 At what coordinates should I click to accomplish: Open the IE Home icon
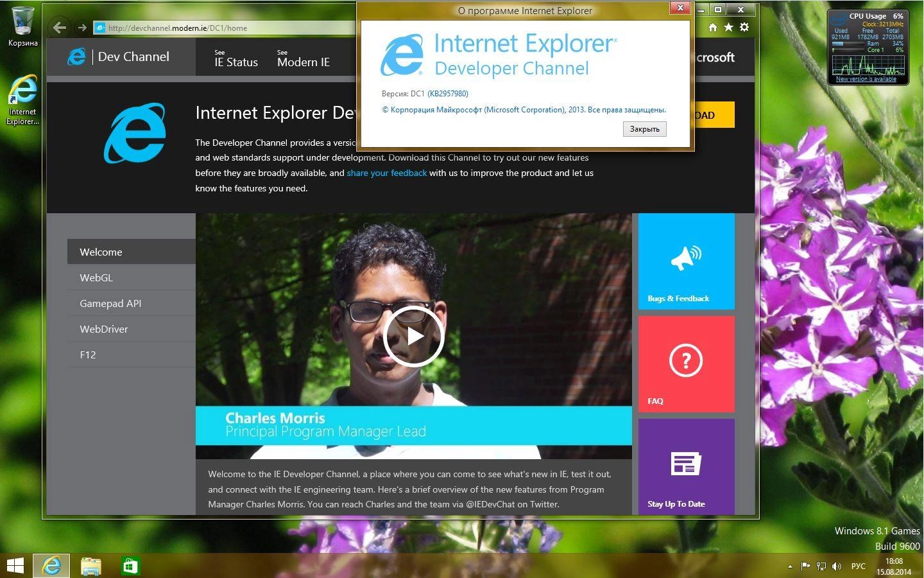coord(713,27)
